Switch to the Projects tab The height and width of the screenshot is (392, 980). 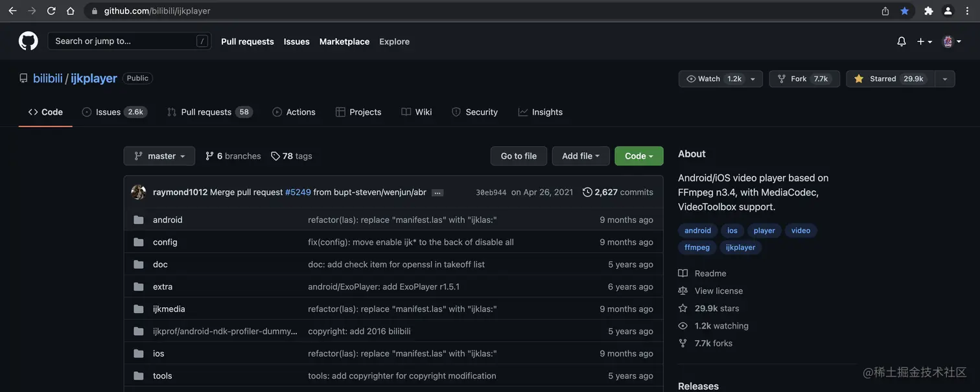pos(358,112)
